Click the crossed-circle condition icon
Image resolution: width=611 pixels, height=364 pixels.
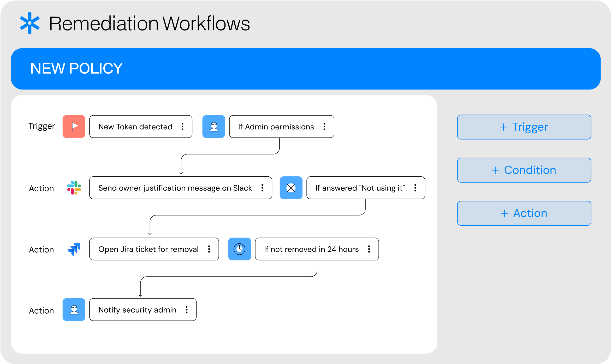point(291,188)
